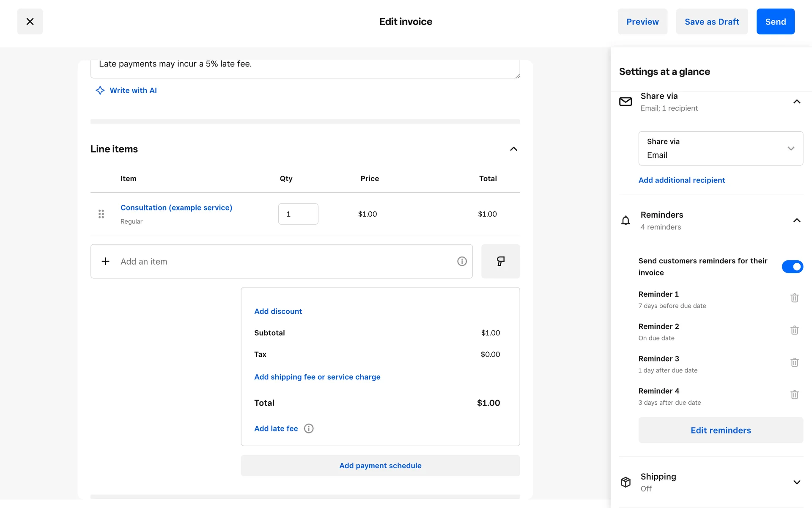Delete Reminder 4 with its trash icon

[794, 395]
